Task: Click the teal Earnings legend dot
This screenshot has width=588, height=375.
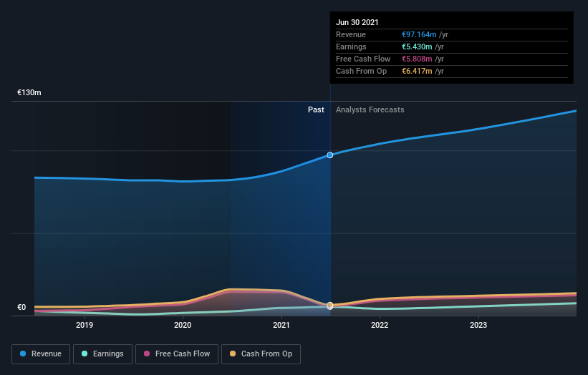Action: (85, 354)
